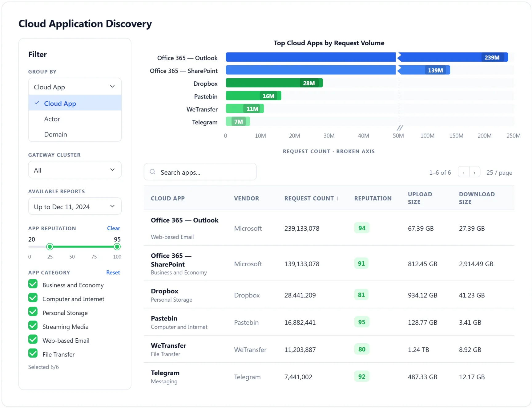This screenshot has height=408, width=532.
Task: Go to the next page arrow
Action: coord(475,172)
